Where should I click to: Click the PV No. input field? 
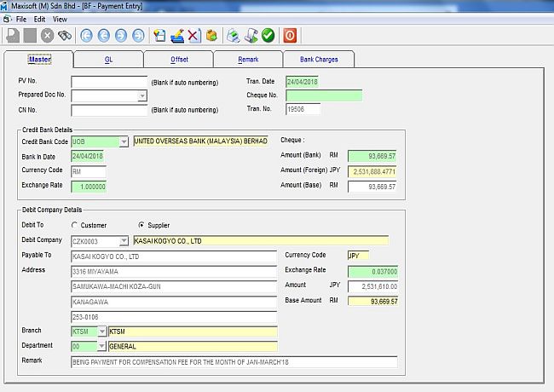pyautogui.click(x=108, y=82)
